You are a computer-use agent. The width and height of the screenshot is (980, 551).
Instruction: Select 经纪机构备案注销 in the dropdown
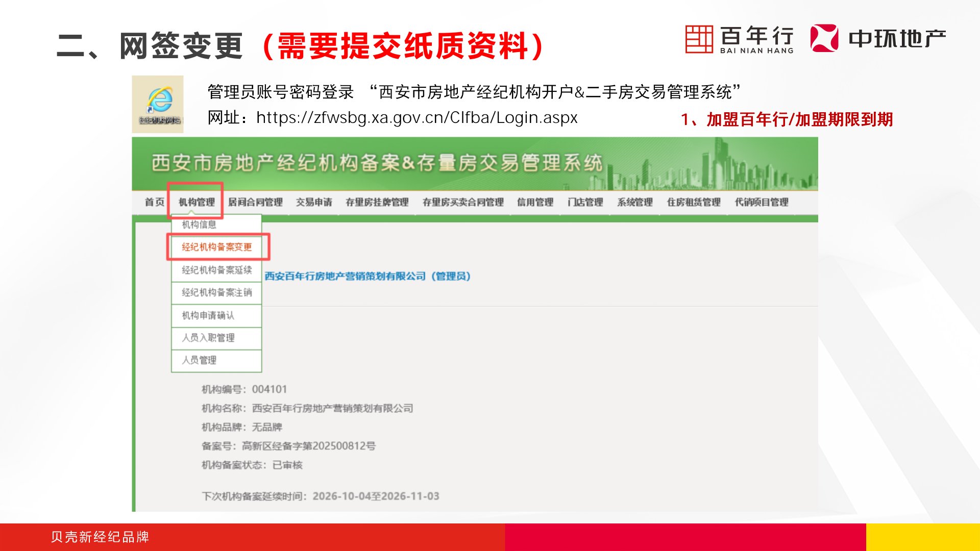(216, 292)
